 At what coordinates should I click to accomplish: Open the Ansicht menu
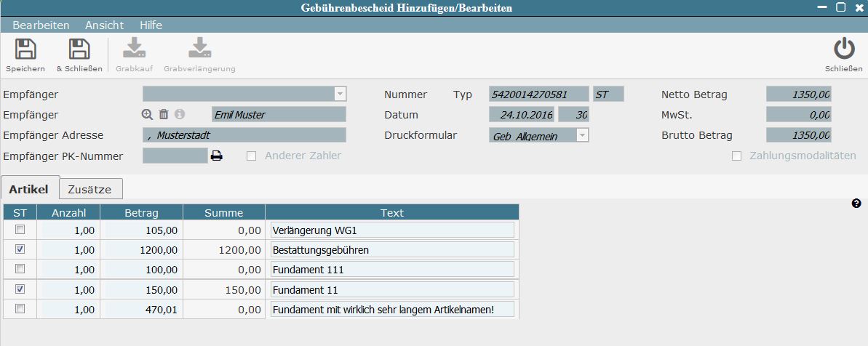click(104, 25)
